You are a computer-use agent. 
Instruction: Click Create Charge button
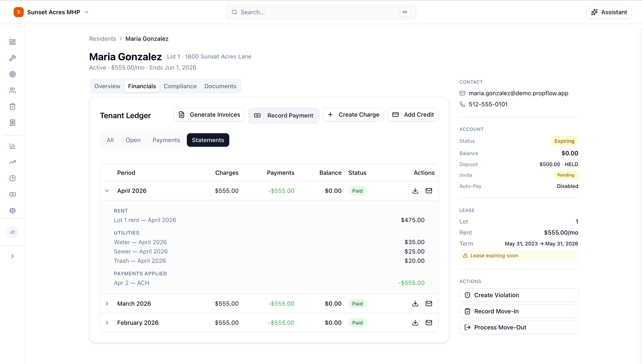[x=353, y=115]
